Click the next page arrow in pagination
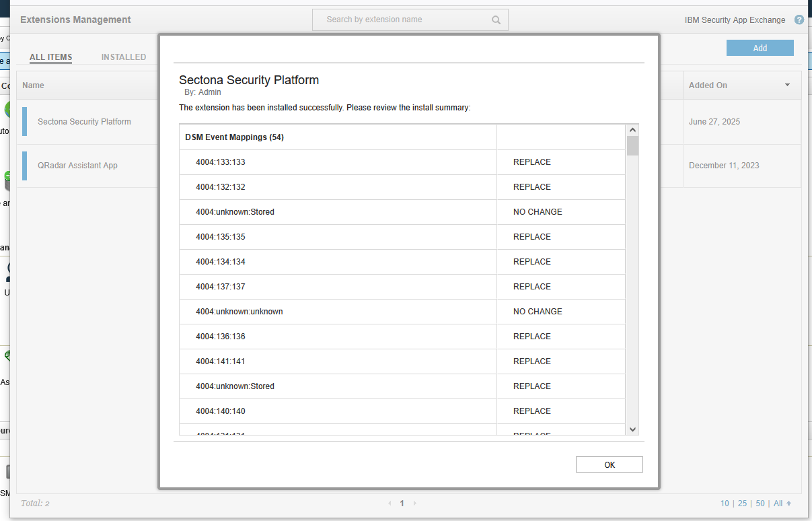The width and height of the screenshot is (812, 521). (414, 503)
